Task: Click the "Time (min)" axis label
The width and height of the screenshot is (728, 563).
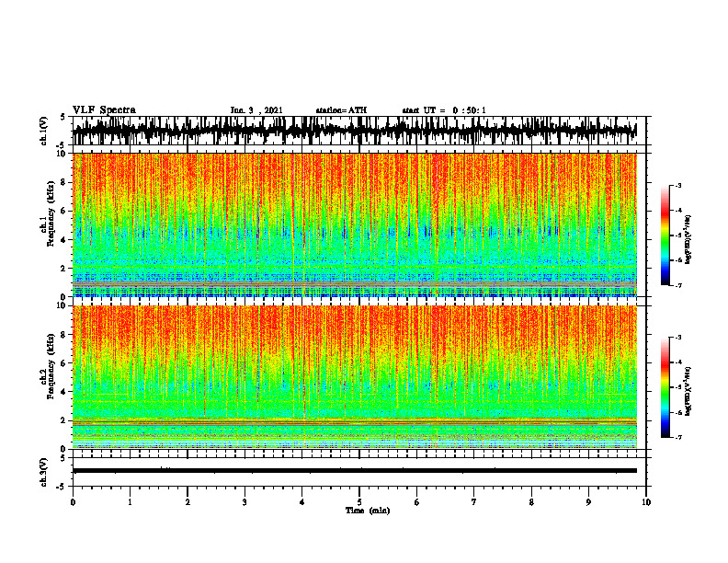Action: [x=368, y=511]
